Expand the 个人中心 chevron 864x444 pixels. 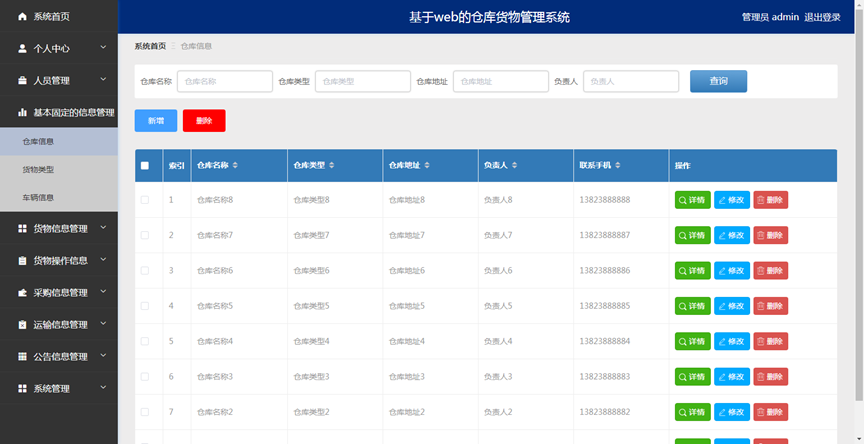click(103, 48)
